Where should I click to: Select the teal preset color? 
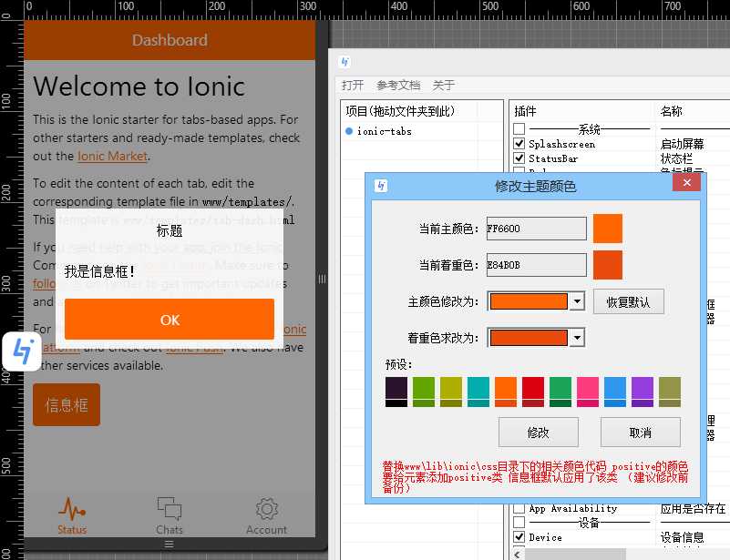478,392
